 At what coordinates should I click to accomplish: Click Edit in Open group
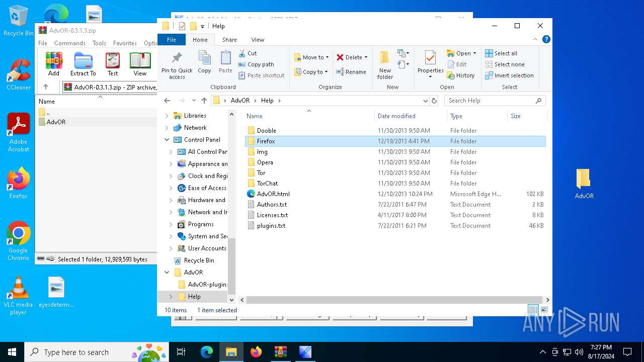[456, 64]
